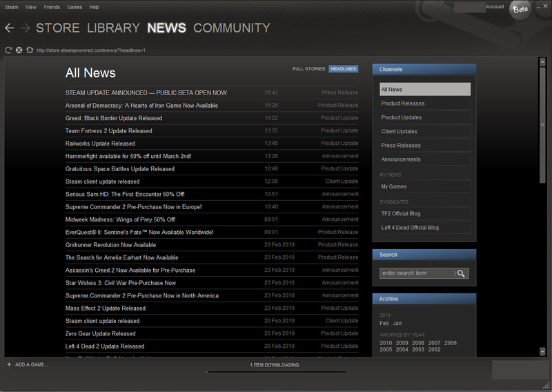Go to the home page icon
This screenshot has height=392, width=552.
pos(30,50)
